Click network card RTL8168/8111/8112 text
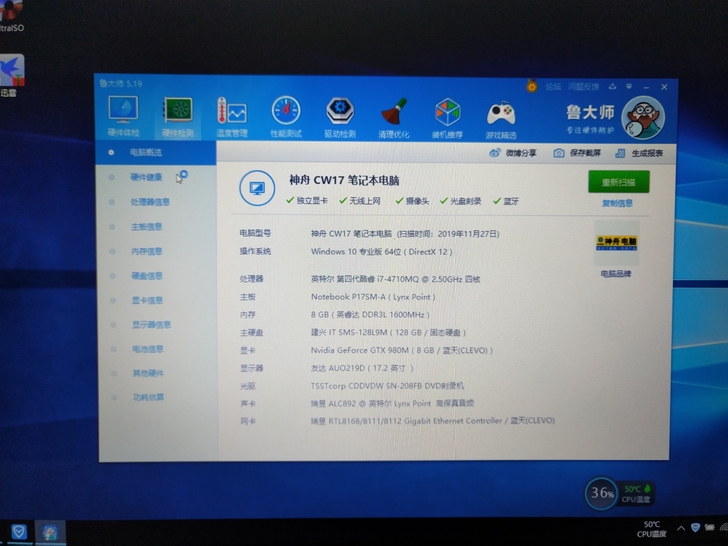This screenshot has width=728, height=546. pos(433,421)
